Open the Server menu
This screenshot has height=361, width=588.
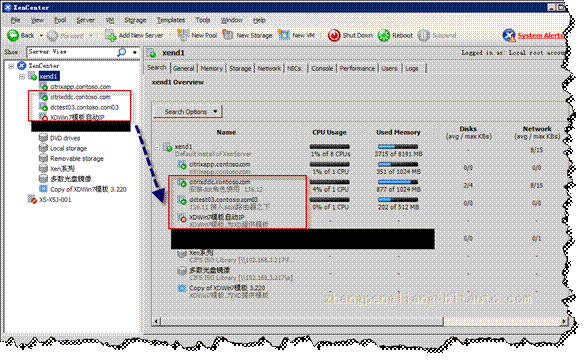click(x=86, y=20)
